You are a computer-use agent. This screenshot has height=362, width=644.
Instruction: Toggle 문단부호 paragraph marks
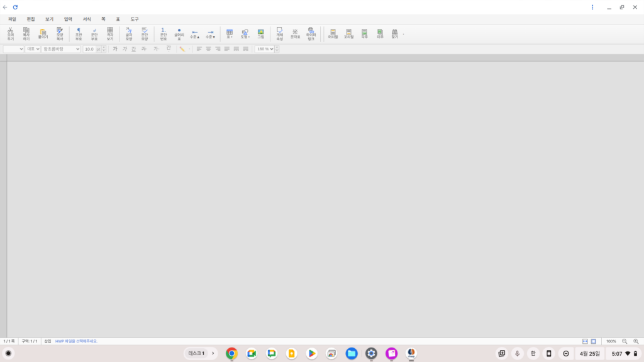94,33
